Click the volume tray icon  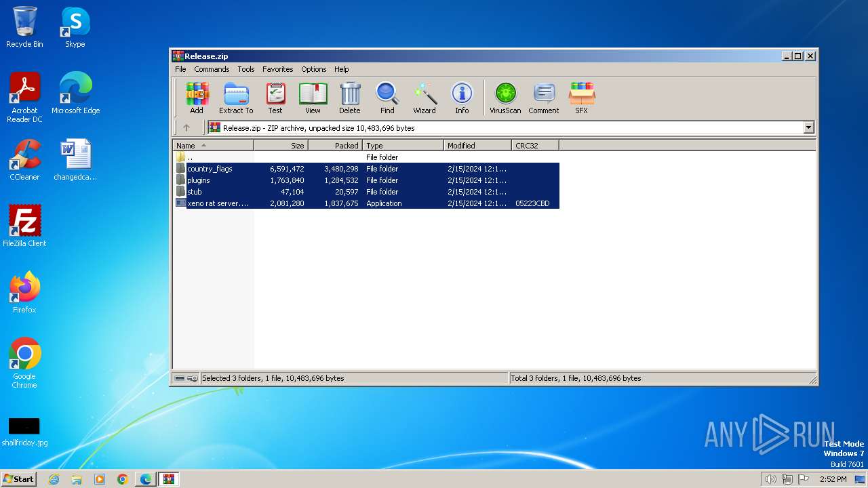(x=770, y=479)
